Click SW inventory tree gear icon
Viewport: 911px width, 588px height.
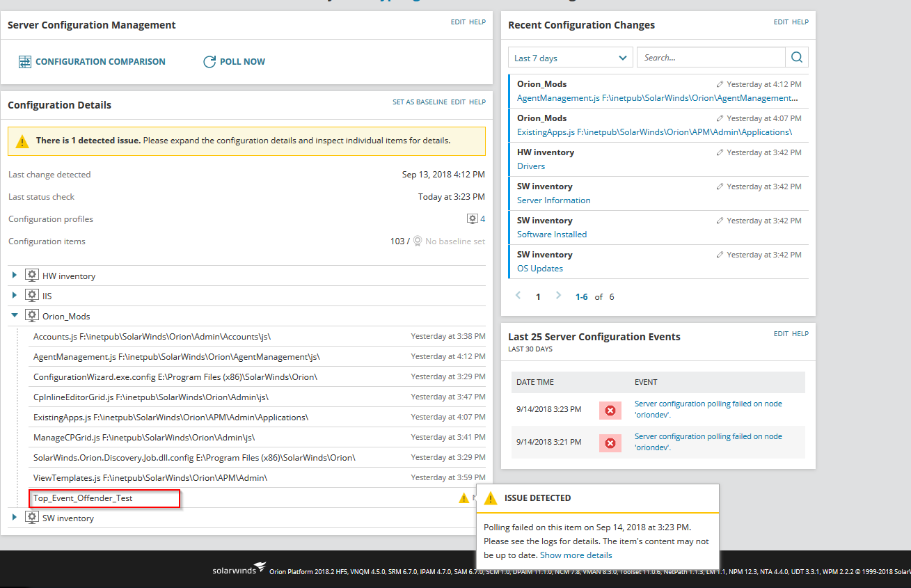(31, 517)
